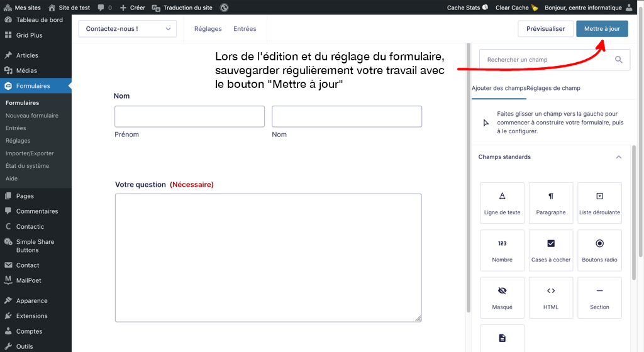Screen dimensions: 644x352
Task: Click the search magnifier icon
Action: click(x=618, y=60)
